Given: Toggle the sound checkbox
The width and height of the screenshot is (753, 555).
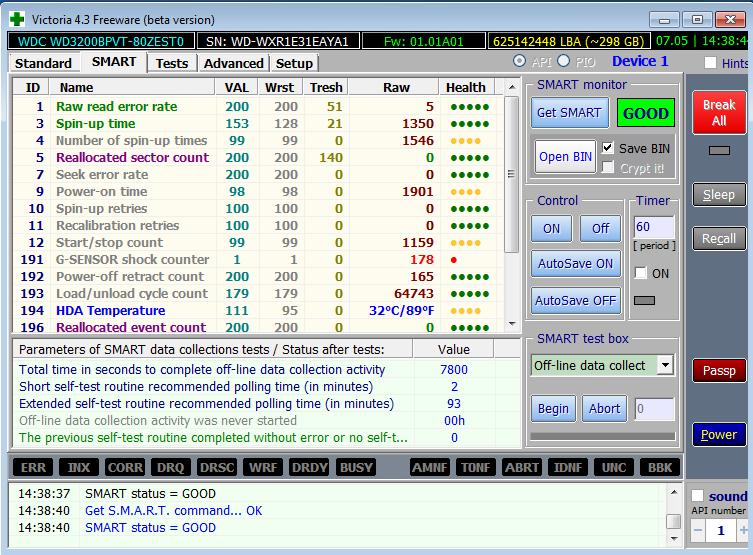Looking at the screenshot, I should [697, 495].
